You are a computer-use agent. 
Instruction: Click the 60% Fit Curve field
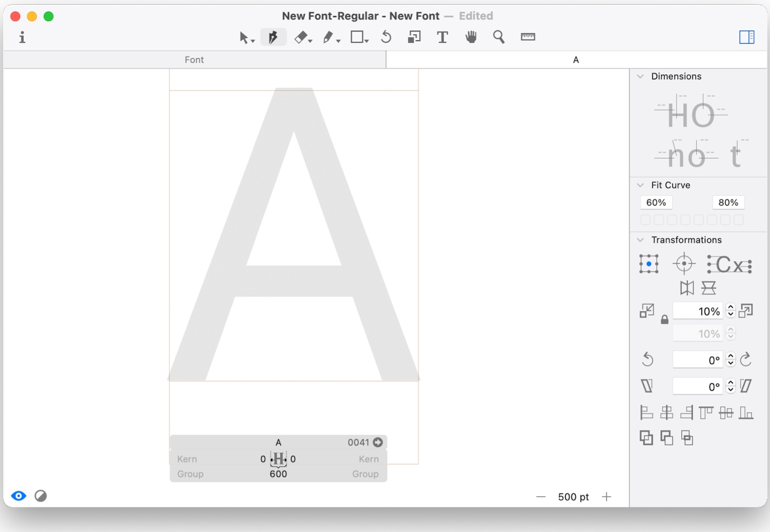pyautogui.click(x=656, y=202)
